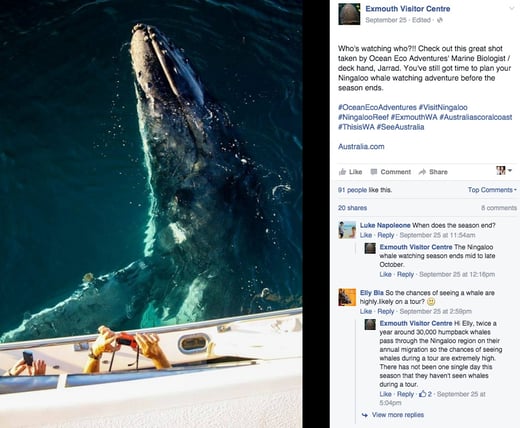Open the post options chevron at top right
The height and width of the screenshot is (428, 520).
[512, 9]
